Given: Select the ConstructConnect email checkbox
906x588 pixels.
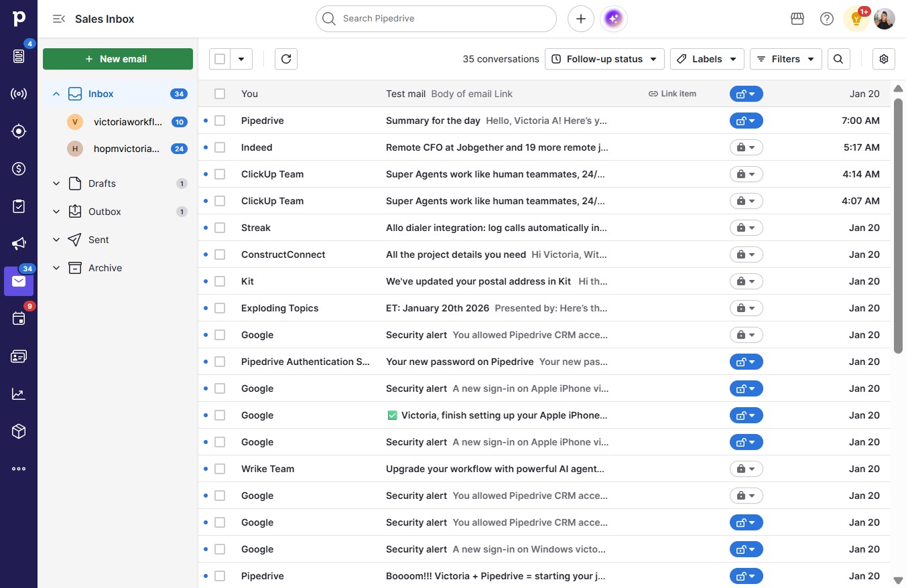Looking at the screenshot, I should tap(220, 254).
